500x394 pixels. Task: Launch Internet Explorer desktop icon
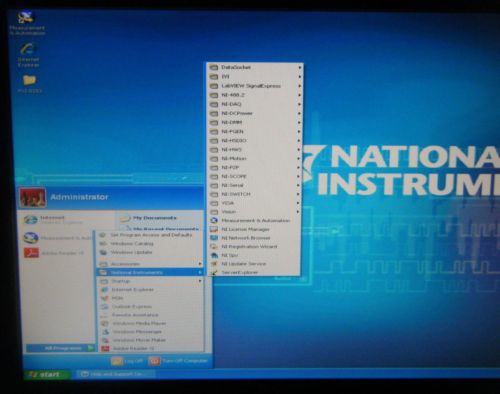pyautogui.click(x=28, y=55)
